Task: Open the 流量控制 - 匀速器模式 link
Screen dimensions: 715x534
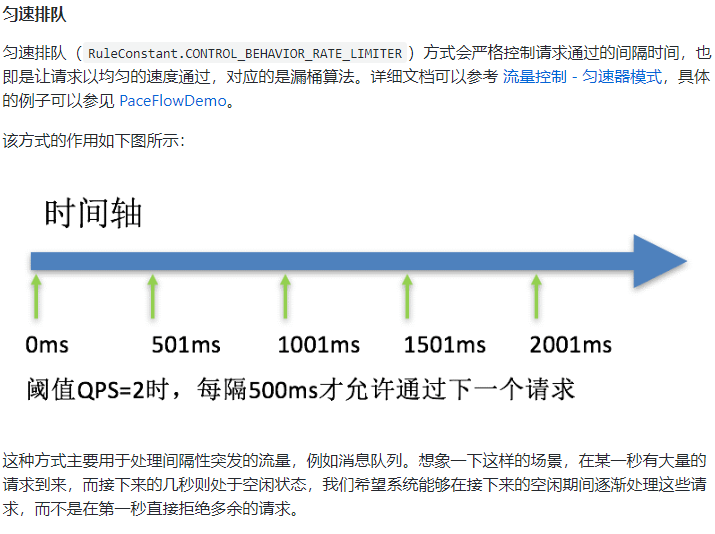Action: [582, 76]
